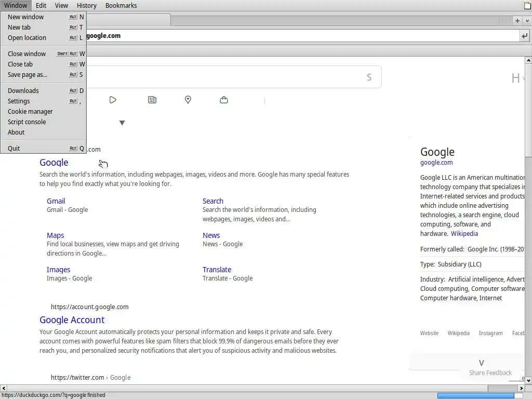Open the Edit menu
The image size is (532, 399).
point(41,5)
